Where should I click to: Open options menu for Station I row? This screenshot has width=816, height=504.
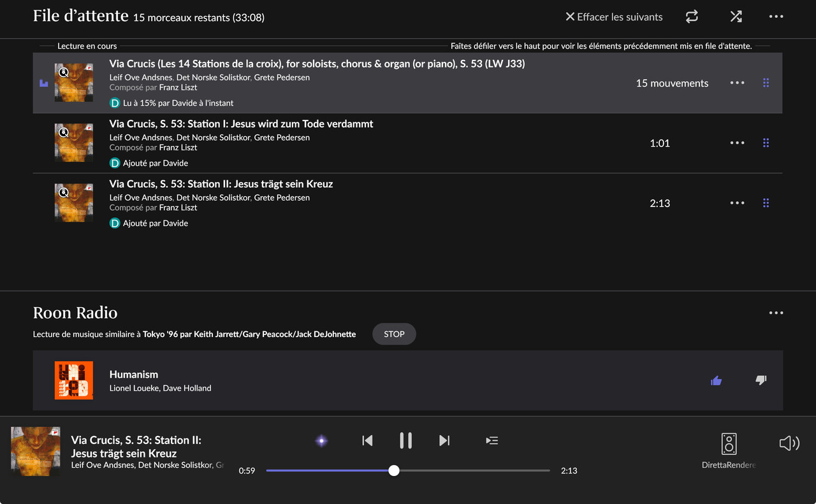pyautogui.click(x=738, y=143)
